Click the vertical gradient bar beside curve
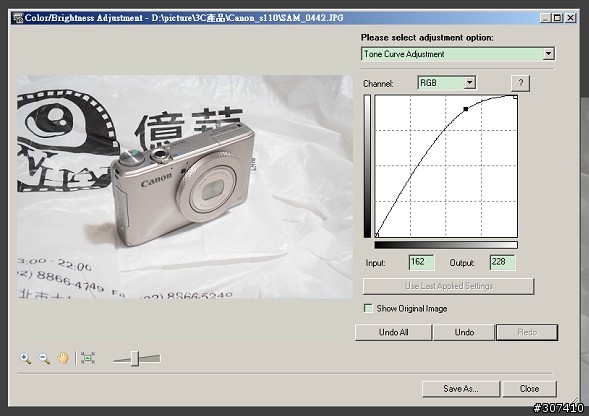 click(x=367, y=166)
